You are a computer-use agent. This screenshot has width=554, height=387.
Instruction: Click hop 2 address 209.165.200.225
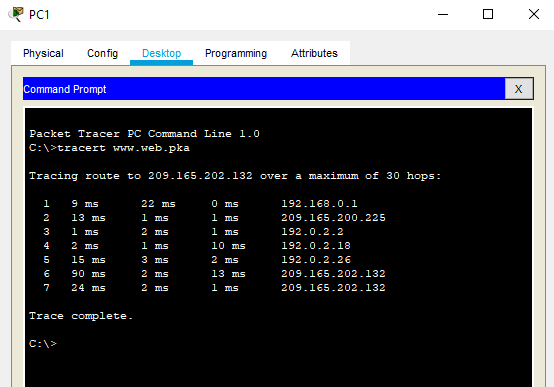[x=333, y=218]
